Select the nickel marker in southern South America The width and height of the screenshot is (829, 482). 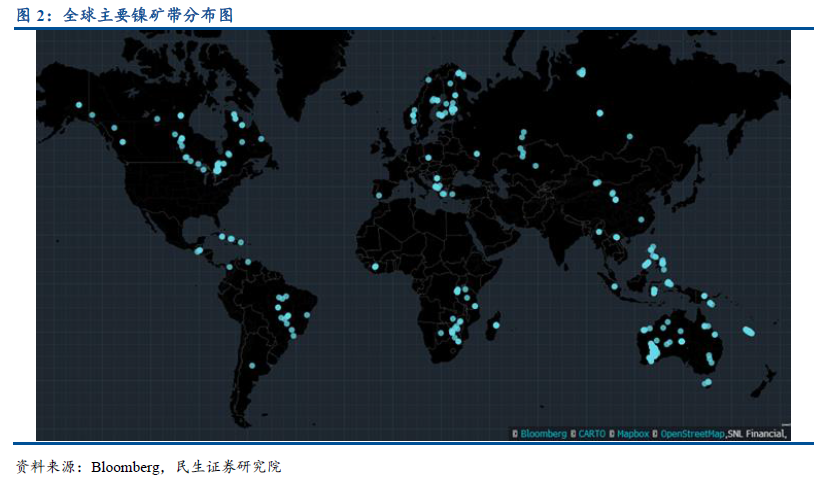click(x=252, y=366)
